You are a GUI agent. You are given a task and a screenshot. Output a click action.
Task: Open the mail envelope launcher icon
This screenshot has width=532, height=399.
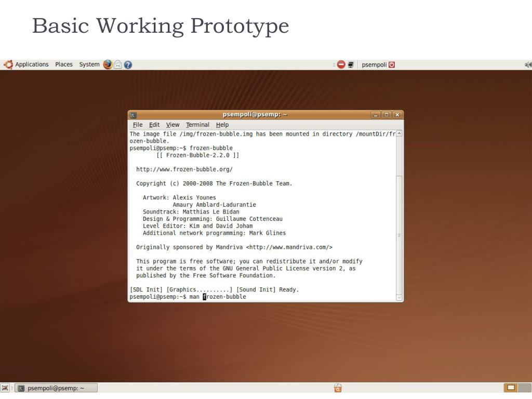point(118,64)
